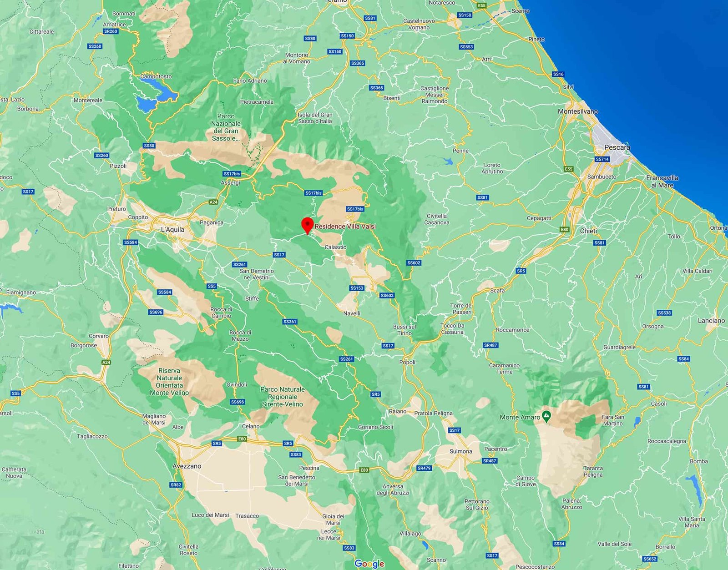Select the SR82 road shield below Avezzano
Image resolution: width=728 pixels, height=570 pixels.
pos(176,485)
